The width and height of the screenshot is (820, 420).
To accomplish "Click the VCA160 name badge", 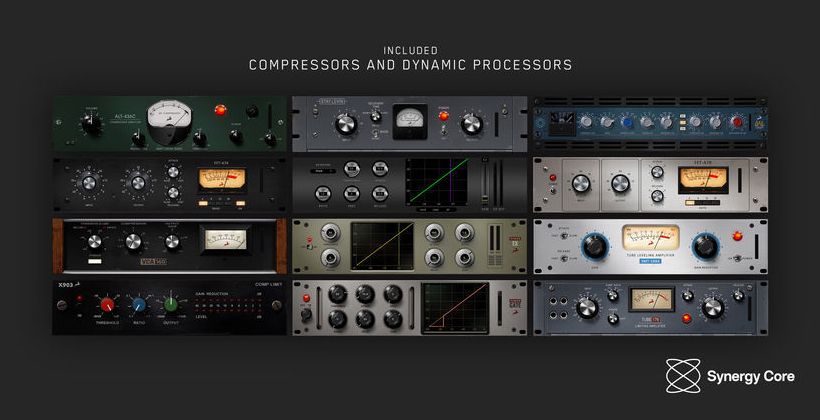I will [153, 262].
